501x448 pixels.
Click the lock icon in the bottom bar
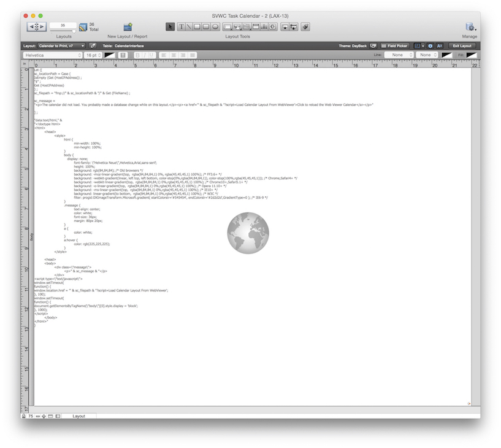pos(24,415)
